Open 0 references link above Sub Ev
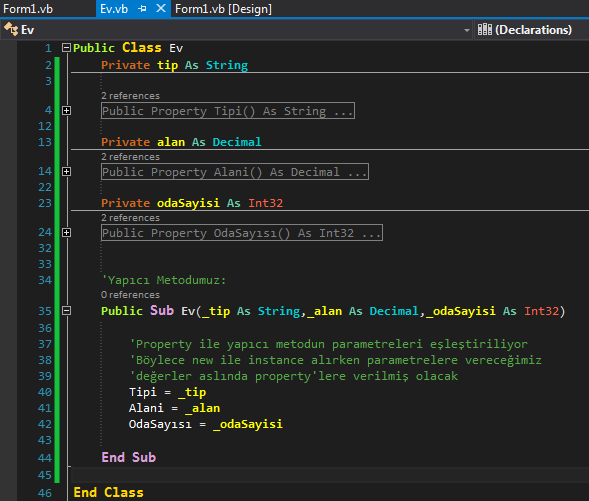 pyautogui.click(x=130, y=295)
